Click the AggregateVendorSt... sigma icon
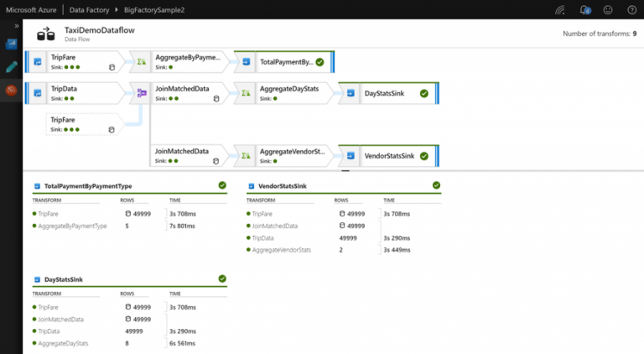Viewport: 644px width, 354px height. click(x=246, y=156)
